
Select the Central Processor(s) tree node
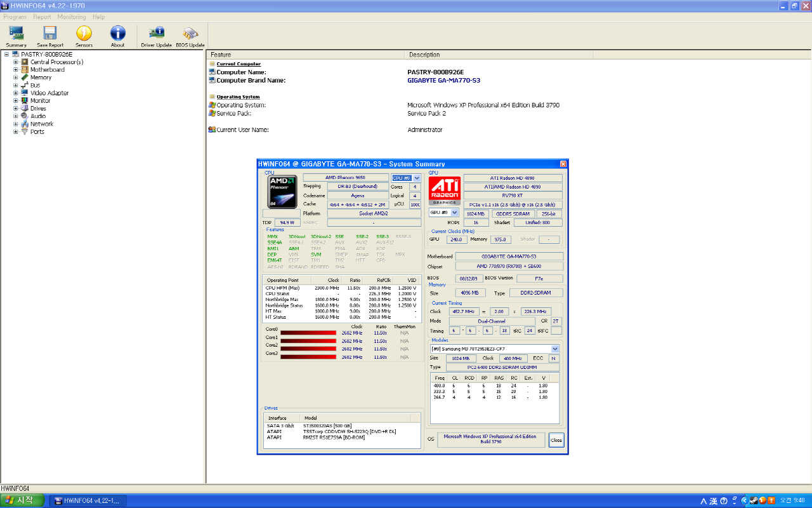56,62
